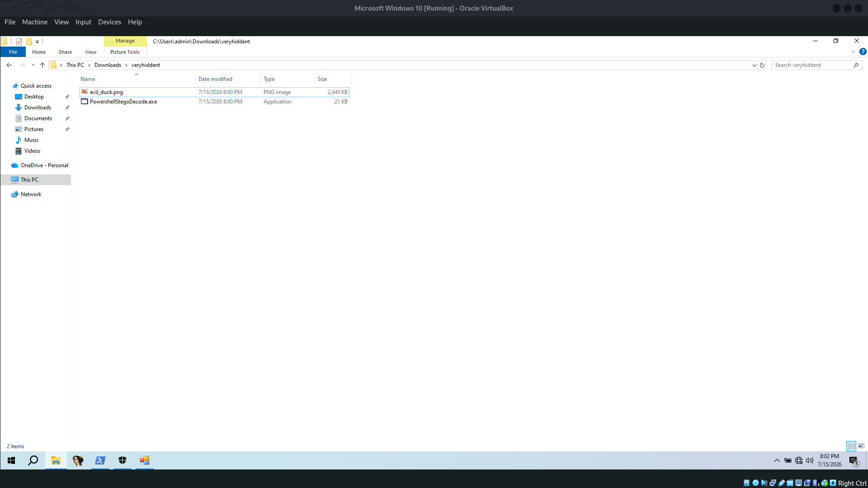868x488 pixels.
Task: Open the notification center icon
Action: [854, 461]
